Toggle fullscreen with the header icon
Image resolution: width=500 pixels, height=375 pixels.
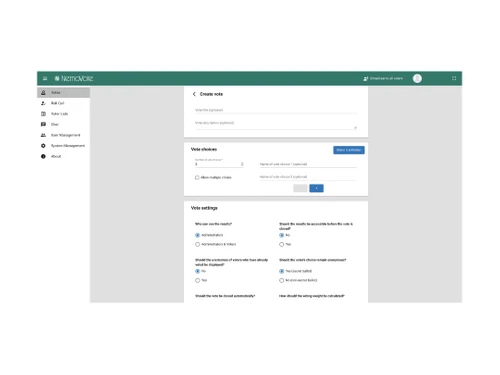[x=454, y=78]
